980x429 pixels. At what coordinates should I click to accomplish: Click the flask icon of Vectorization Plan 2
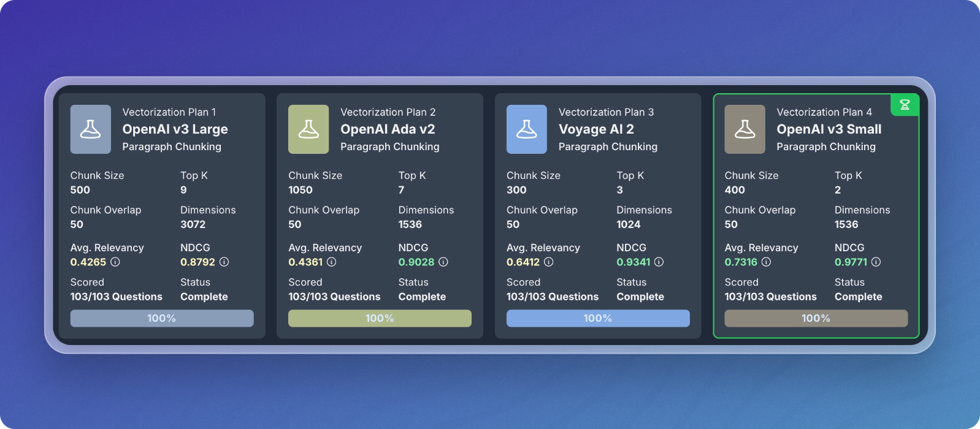308,129
